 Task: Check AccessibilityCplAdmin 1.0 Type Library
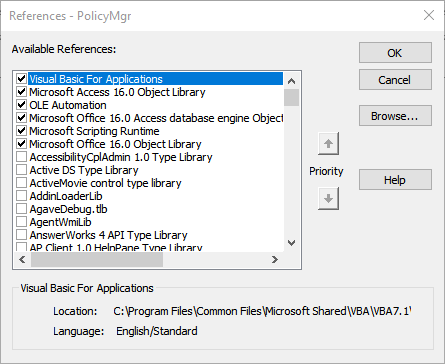[22, 157]
